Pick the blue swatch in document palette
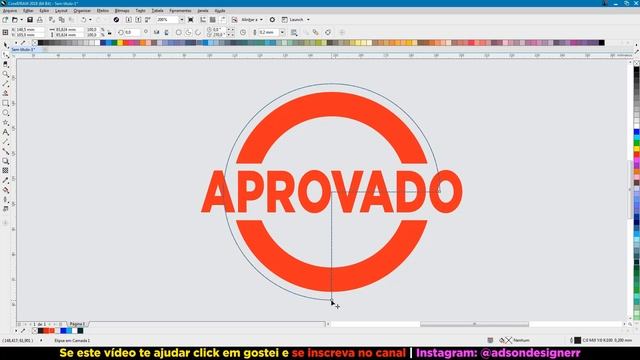 pyautogui.click(x=63, y=331)
